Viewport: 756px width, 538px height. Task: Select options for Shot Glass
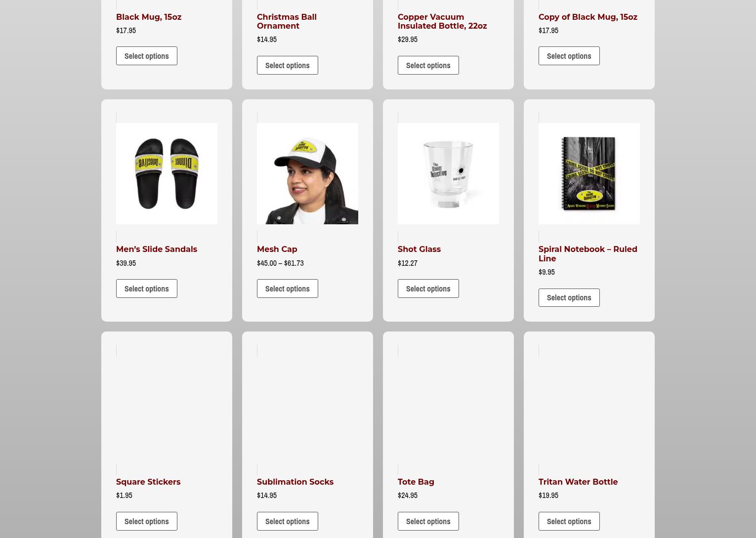(x=428, y=289)
